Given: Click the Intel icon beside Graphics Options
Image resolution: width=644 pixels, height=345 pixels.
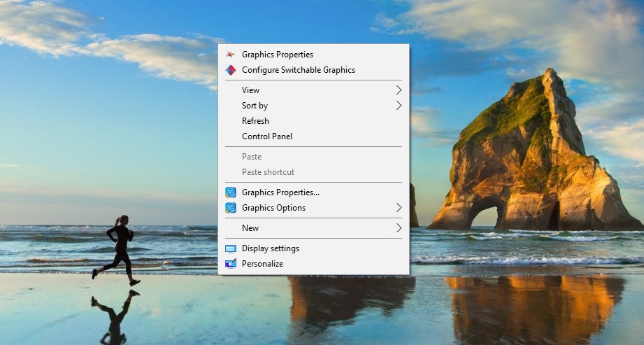Looking at the screenshot, I should click(231, 208).
